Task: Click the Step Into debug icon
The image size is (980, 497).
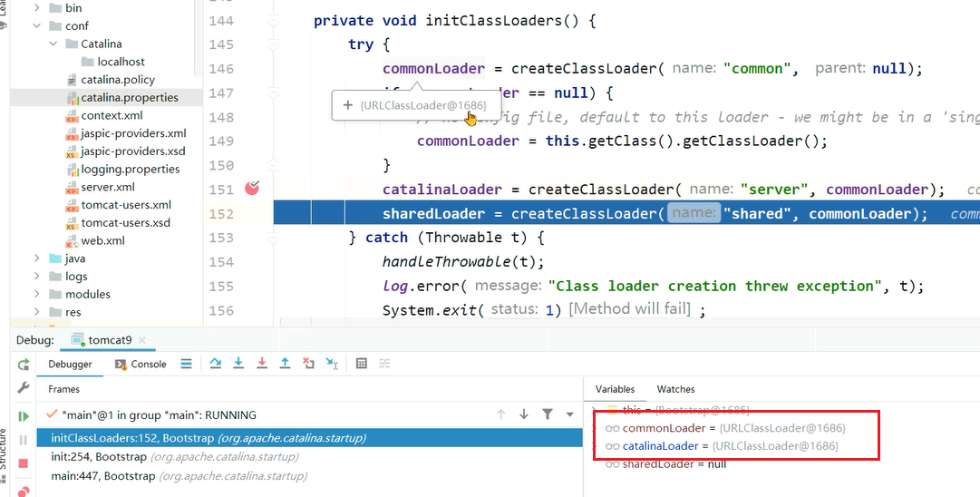Action: [238, 364]
